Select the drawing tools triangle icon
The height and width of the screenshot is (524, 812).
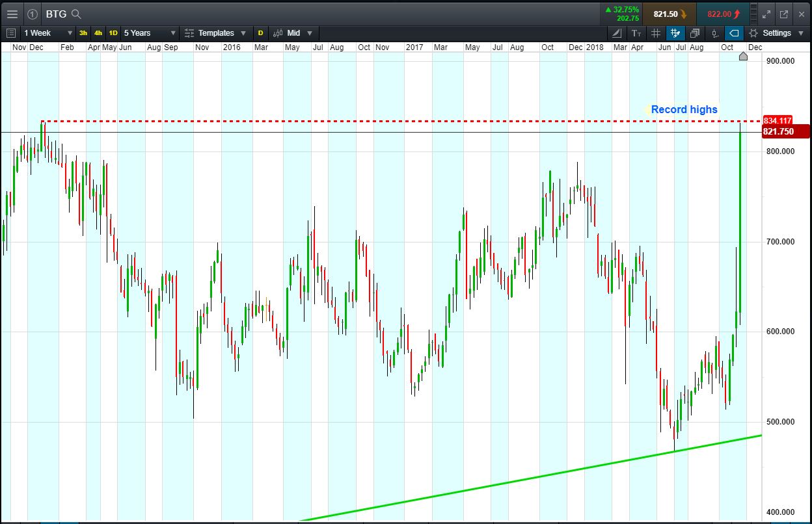617,33
